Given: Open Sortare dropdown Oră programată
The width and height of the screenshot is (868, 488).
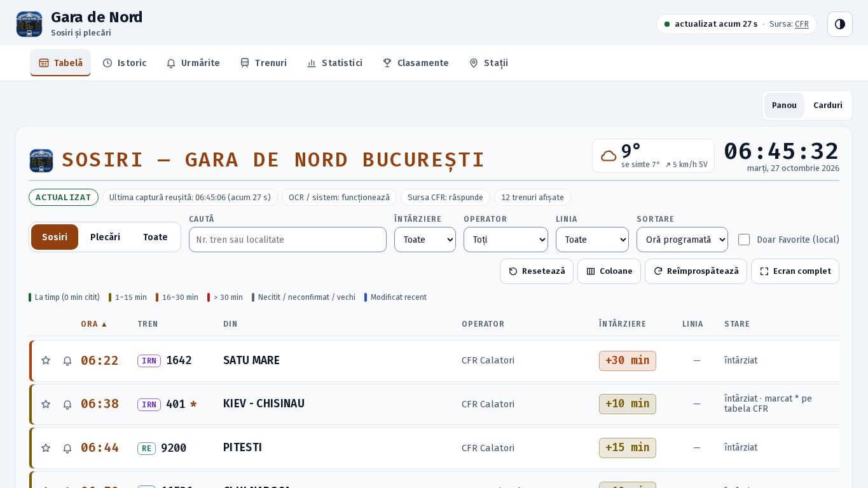Looking at the screenshot, I should click(682, 240).
